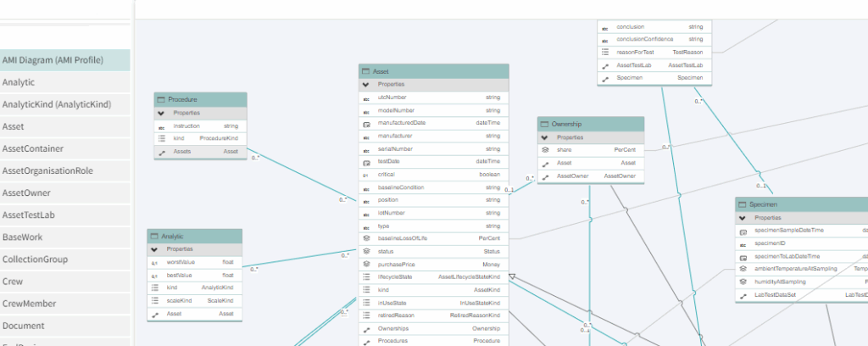Select the serialNumber attribute row
This screenshot has height=346, width=868.
pos(433,149)
